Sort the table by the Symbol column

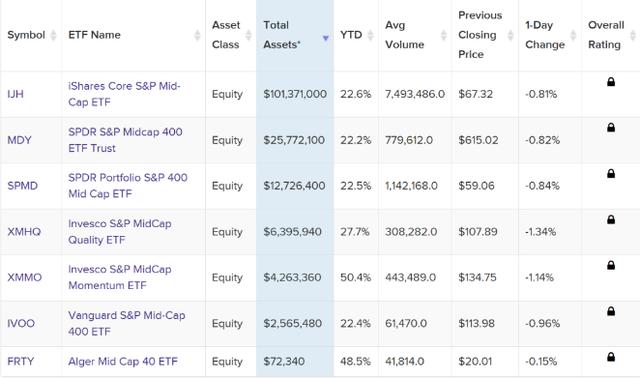(x=53, y=35)
